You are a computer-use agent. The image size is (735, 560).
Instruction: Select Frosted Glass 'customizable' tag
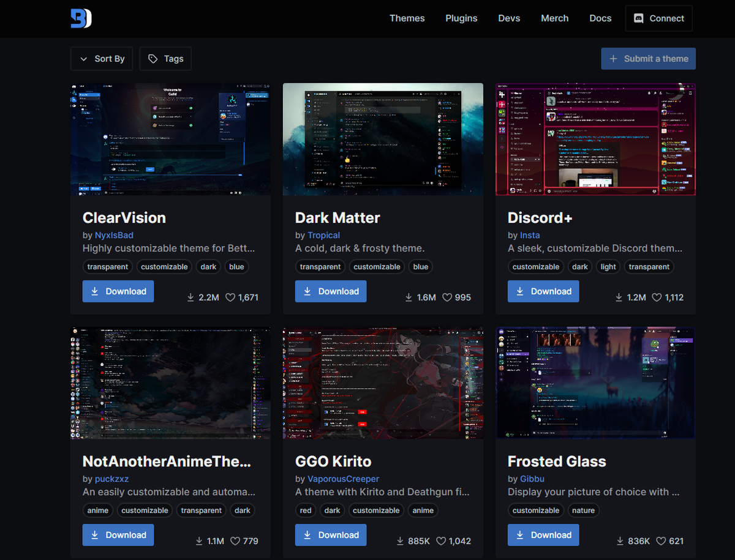coord(536,510)
